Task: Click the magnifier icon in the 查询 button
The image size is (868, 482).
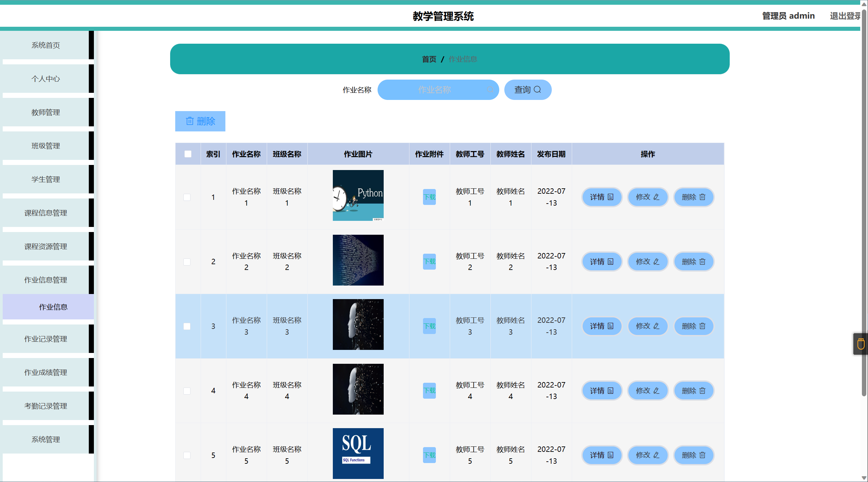Action: [x=537, y=89]
